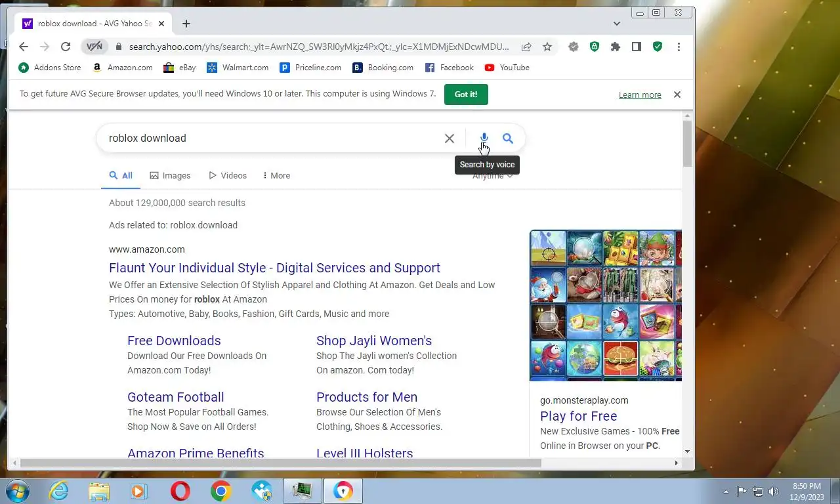Clear the search query with X
The height and width of the screenshot is (504, 840).
450,138
